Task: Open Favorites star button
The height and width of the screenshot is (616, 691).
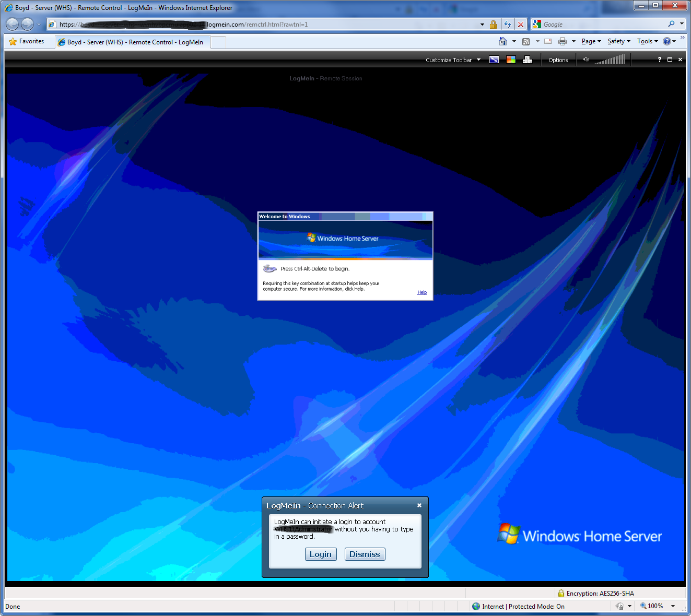Action: [x=27, y=41]
